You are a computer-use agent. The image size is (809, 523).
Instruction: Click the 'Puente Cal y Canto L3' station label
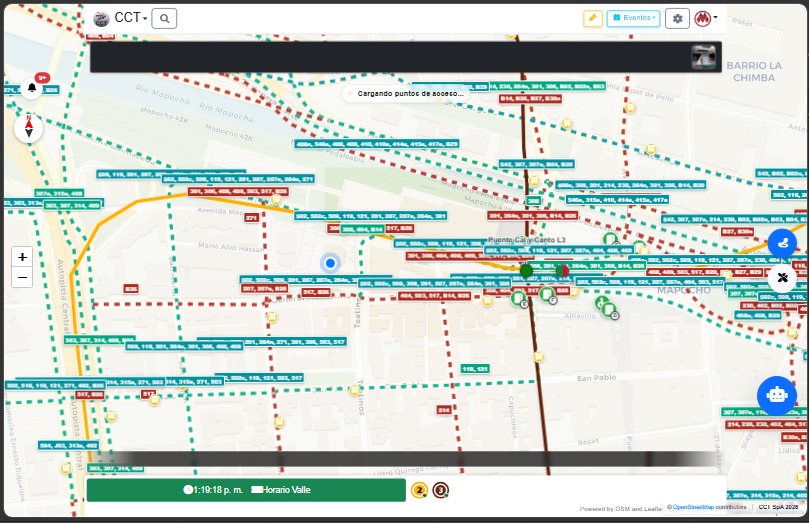point(526,240)
